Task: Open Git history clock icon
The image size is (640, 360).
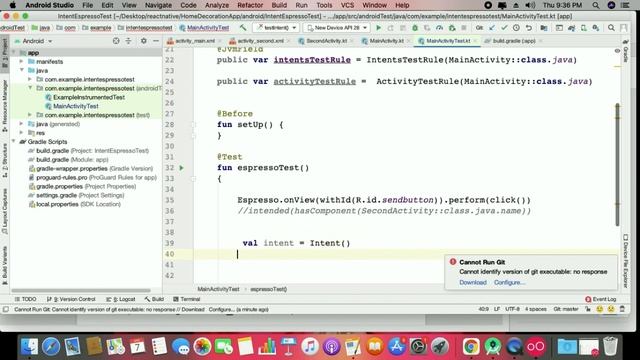Action: (516, 28)
